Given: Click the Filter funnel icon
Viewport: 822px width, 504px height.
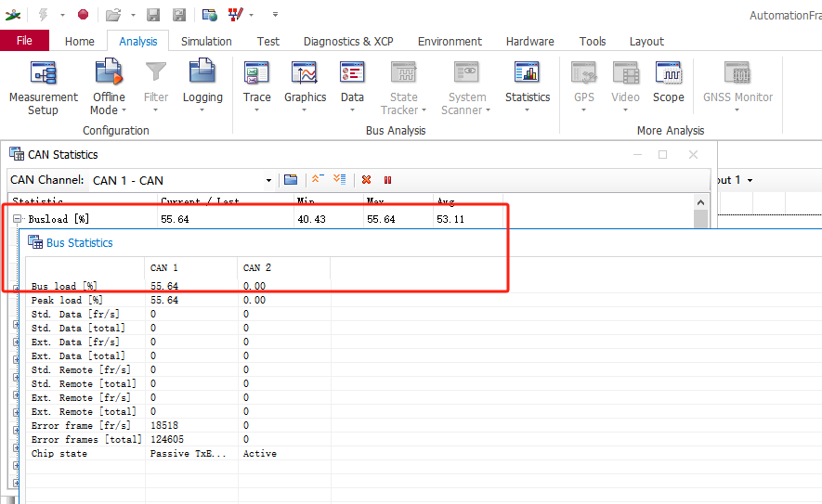Looking at the screenshot, I should click(x=156, y=72).
